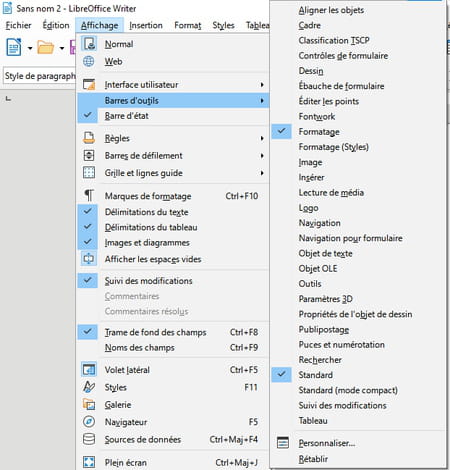
Task: Click the New Document icon in toolbar
Action: (14, 47)
